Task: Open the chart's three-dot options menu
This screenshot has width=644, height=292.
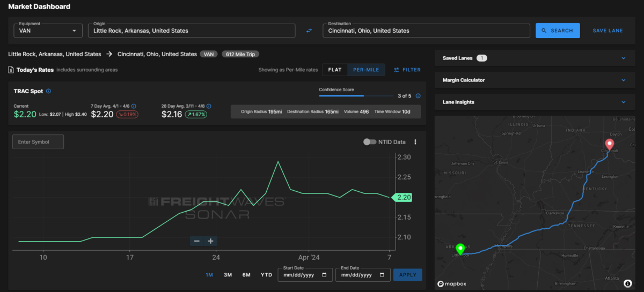Action: pos(415,142)
